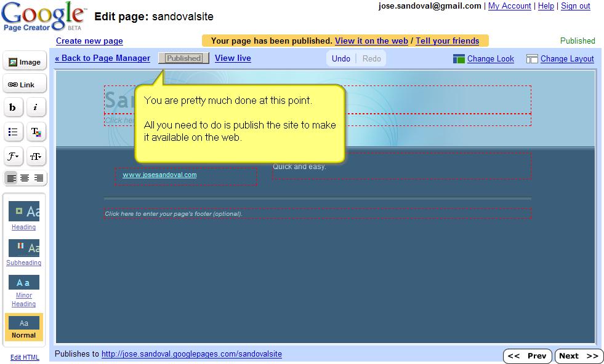Click the Image insertion tool
Screen dimensions: 604x364
pos(25,61)
